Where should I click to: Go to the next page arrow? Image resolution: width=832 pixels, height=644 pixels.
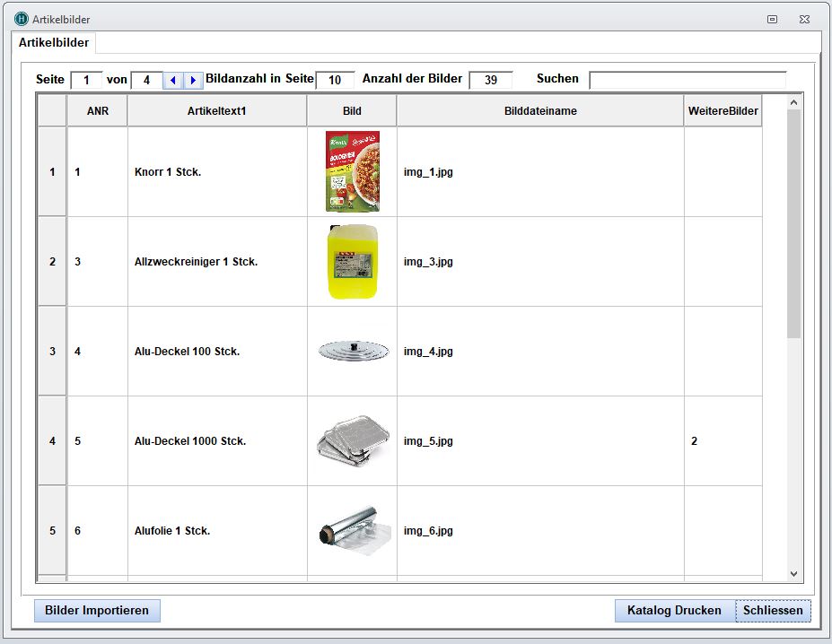(193, 81)
